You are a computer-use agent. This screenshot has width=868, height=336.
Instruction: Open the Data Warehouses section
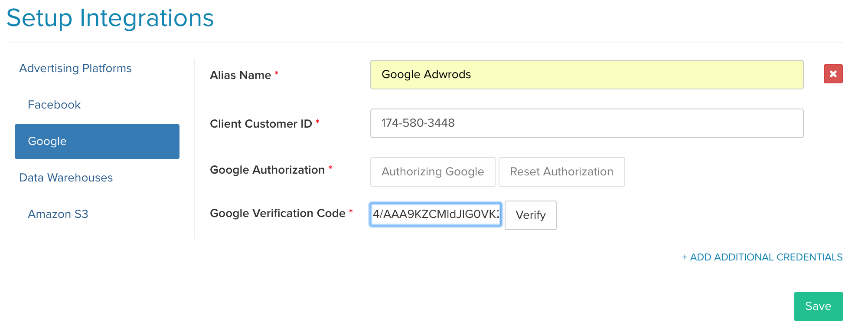[66, 178]
